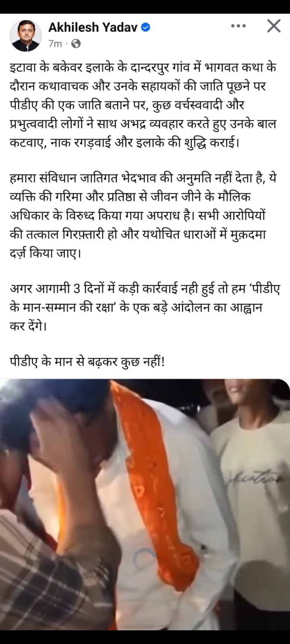Click the loading spinner on the video
Viewport: 290px width, 644px height.
coord(145,558)
